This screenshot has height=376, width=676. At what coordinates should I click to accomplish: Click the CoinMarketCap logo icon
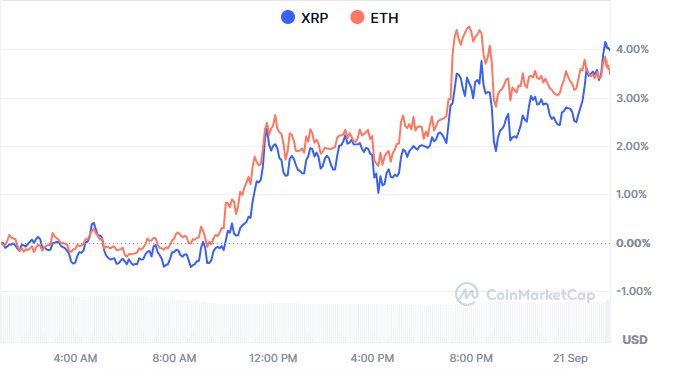(466, 294)
